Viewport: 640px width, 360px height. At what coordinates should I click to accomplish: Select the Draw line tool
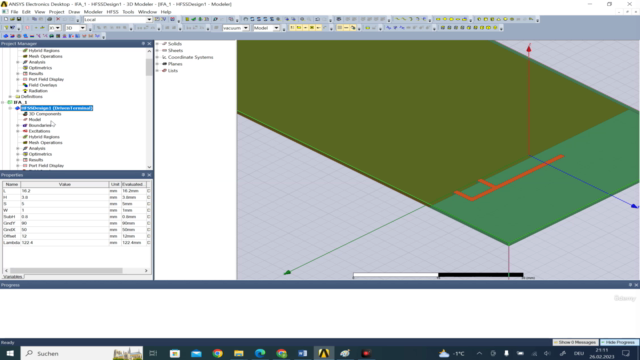(x=397, y=19)
